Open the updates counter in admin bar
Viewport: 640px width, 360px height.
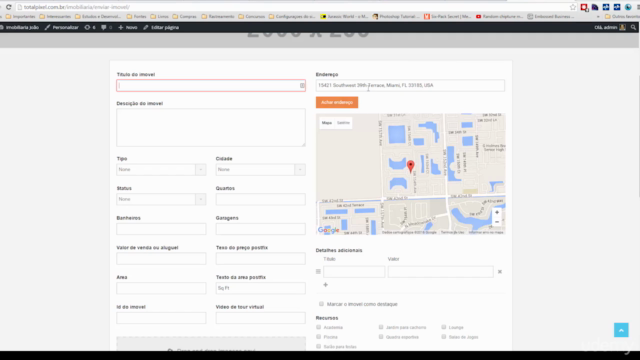(90, 27)
